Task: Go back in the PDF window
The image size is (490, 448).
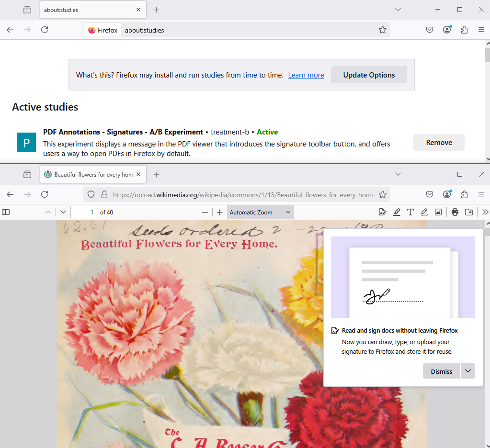Action: (10, 194)
